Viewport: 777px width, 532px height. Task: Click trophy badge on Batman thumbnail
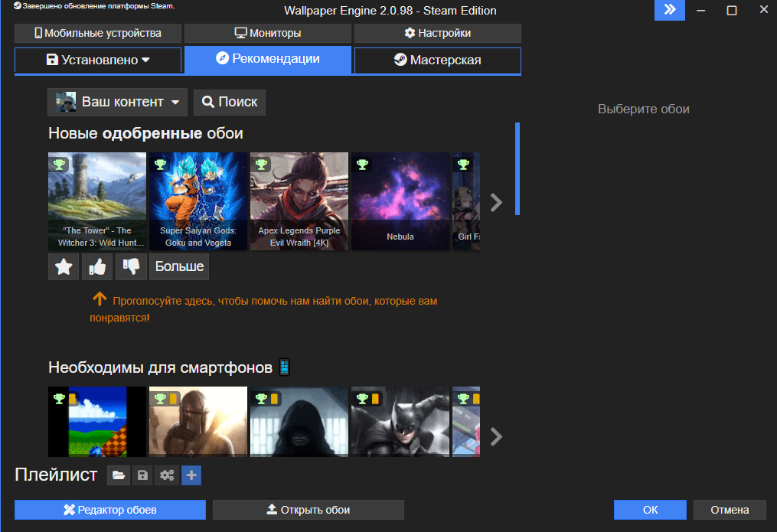(x=362, y=398)
